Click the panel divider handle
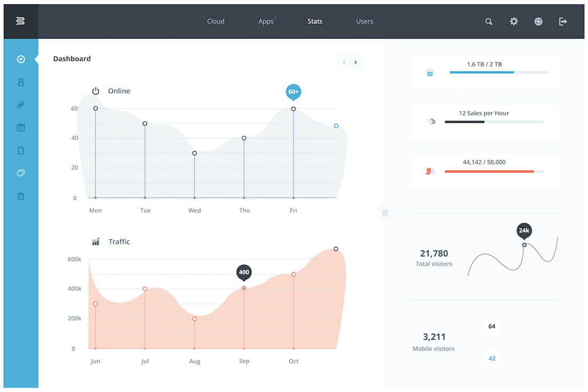Image resolution: width=588 pixels, height=392 pixels. point(385,213)
